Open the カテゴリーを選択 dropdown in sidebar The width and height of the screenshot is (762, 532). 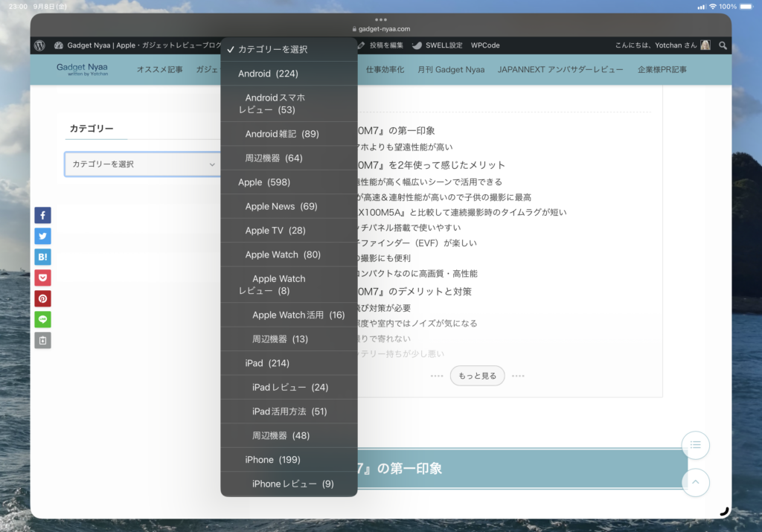(x=142, y=164)
